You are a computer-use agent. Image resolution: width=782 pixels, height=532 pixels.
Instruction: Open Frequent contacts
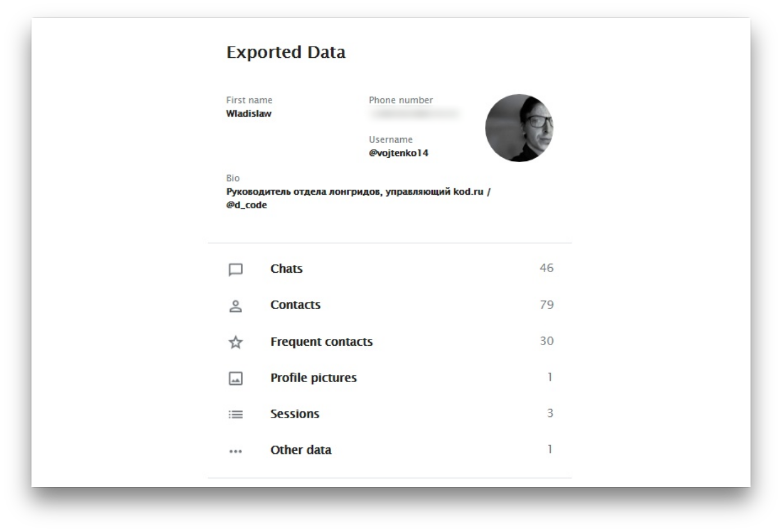390,341
